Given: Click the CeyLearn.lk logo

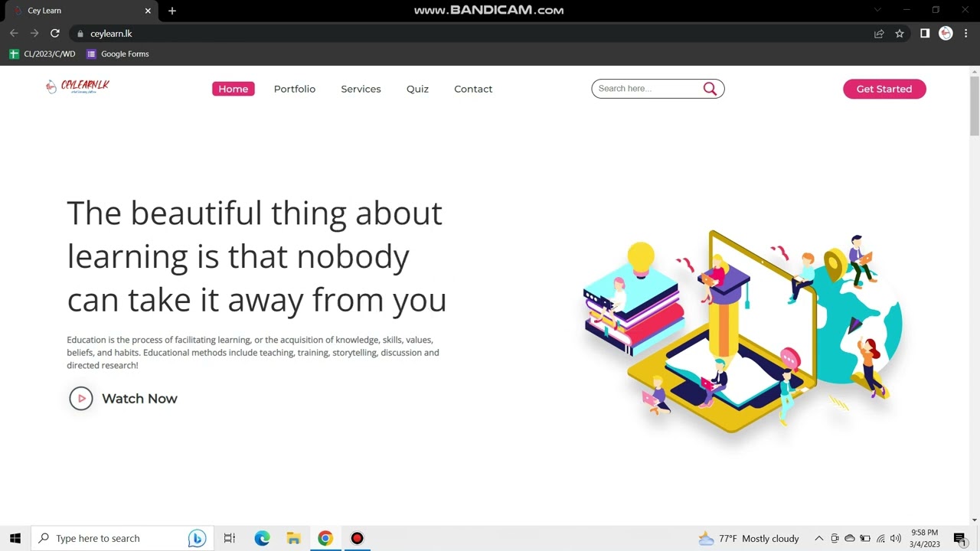Looking at the screenshot, I should click(x=77, y=86).
